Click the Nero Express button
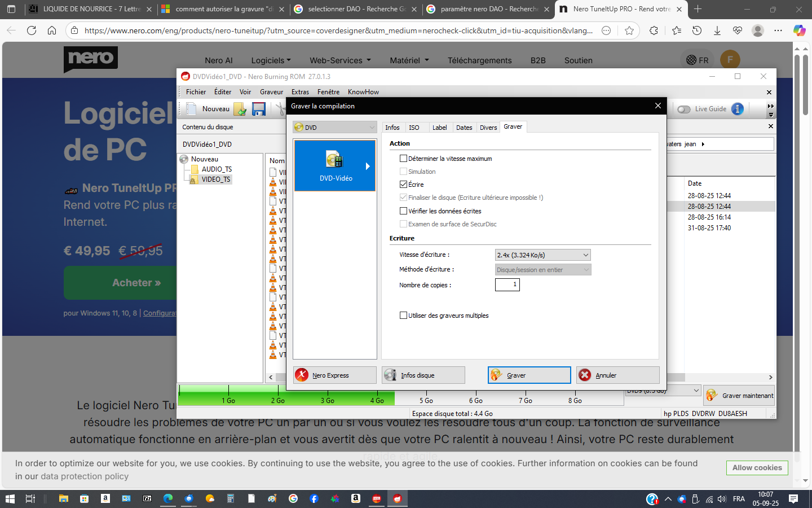The image size is (812, 508). [x=335, y=375]
